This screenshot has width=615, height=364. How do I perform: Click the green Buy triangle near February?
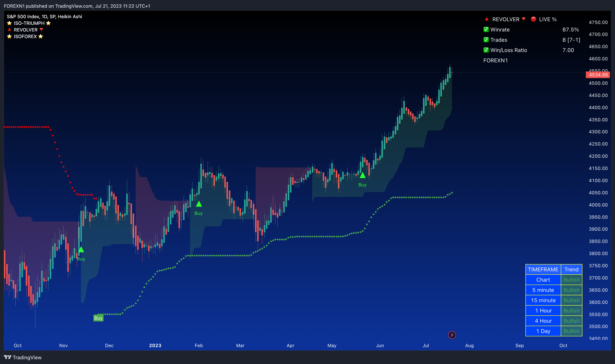tap(199, 204)
